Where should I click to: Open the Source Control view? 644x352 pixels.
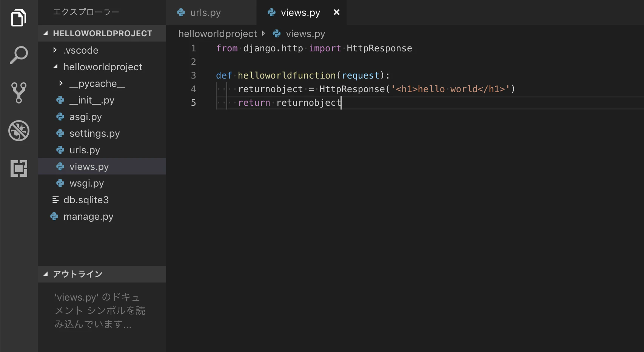pos(18,93)
